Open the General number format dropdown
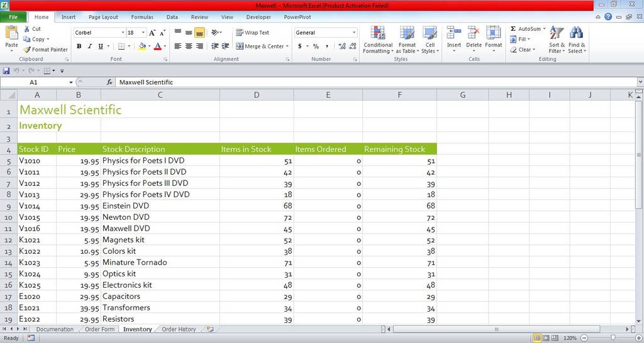Image resolution: width=644 pixels, height=343 pixels. click(354, 33)
